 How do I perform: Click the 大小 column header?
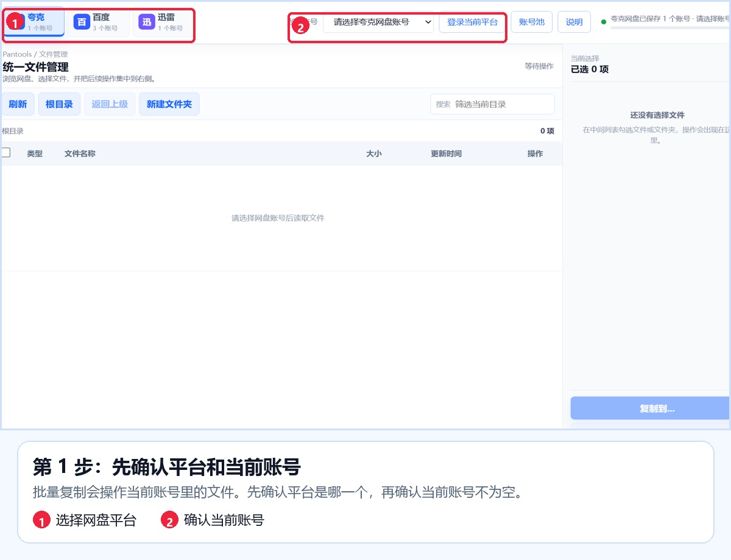click(373, 153)
